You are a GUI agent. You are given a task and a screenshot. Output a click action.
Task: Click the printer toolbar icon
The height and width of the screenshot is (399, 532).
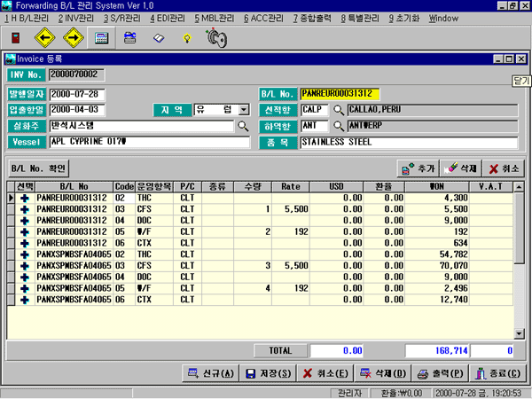click(x=130, y=37)
